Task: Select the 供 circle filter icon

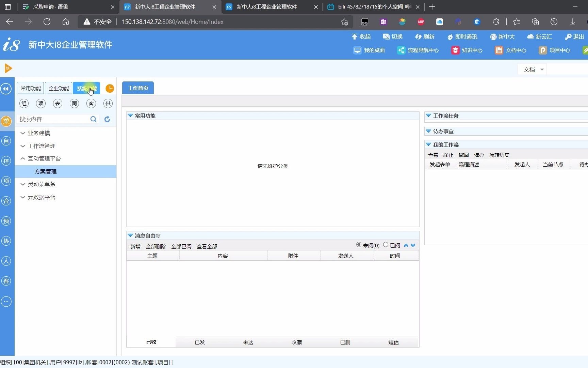Action: click(108, 104)
